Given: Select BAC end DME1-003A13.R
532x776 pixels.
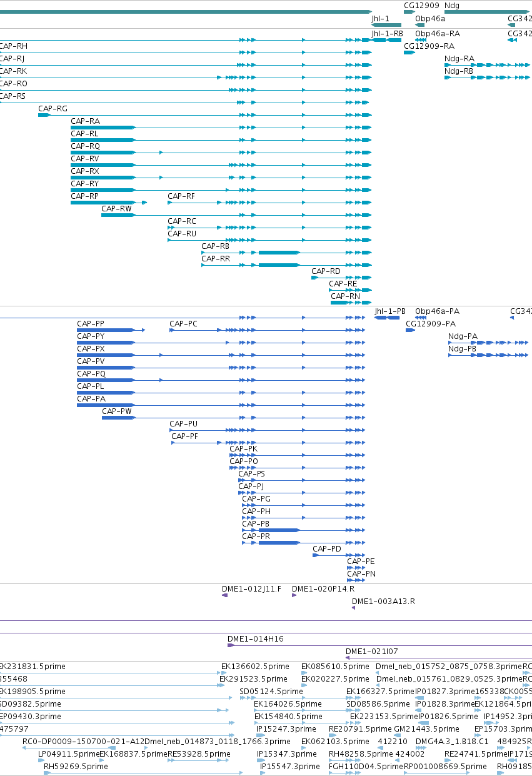Looking at the screenshot, I should click(x=384, y=602).
